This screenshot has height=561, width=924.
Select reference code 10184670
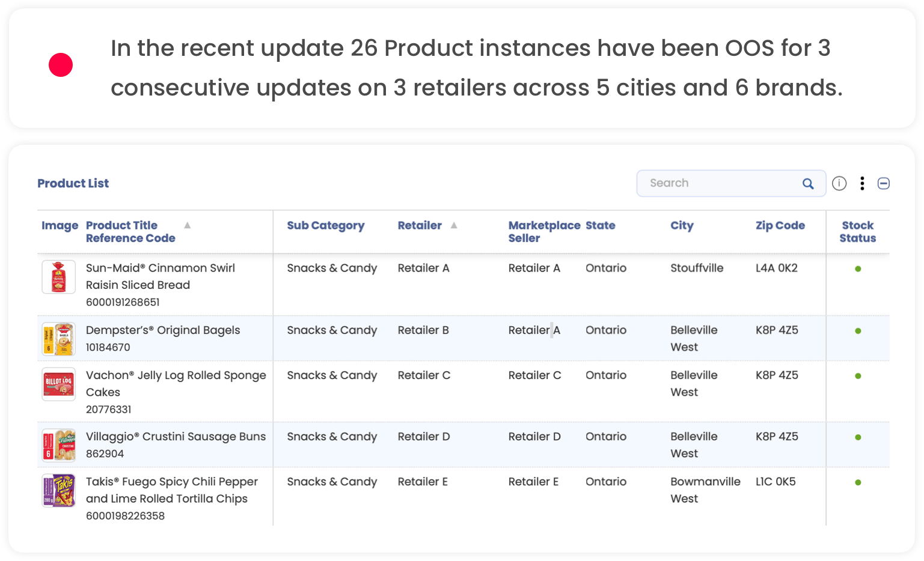[x=108, y=347]
